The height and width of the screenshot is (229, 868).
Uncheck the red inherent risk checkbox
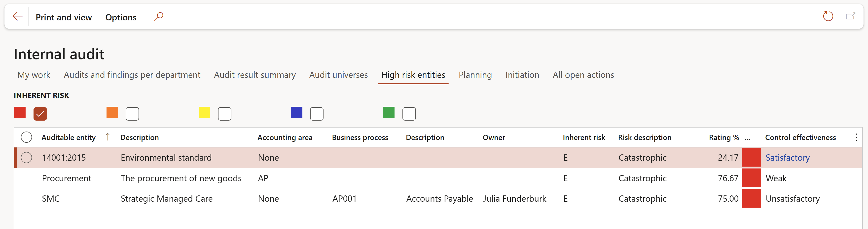(40, 114)
